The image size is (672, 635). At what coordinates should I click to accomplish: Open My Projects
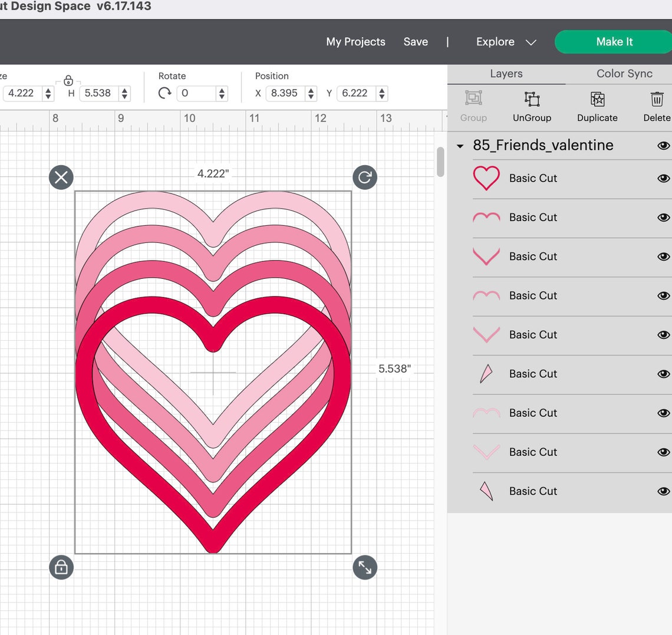pos(355,41)
